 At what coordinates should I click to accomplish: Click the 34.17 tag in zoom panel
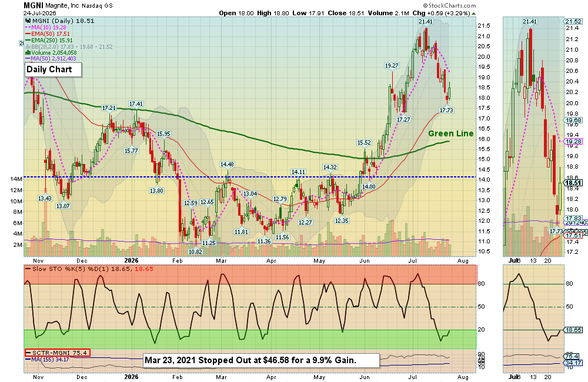574,363
